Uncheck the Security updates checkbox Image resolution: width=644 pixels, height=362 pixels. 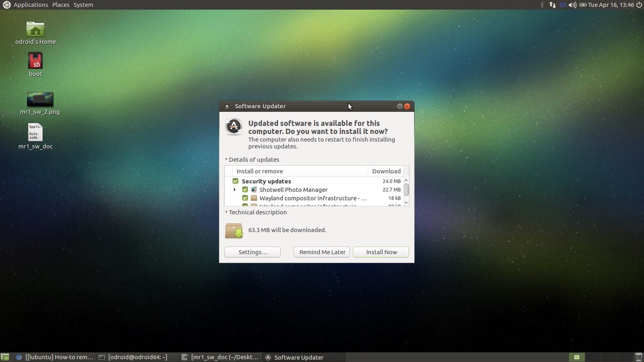(x=235, y=181)
